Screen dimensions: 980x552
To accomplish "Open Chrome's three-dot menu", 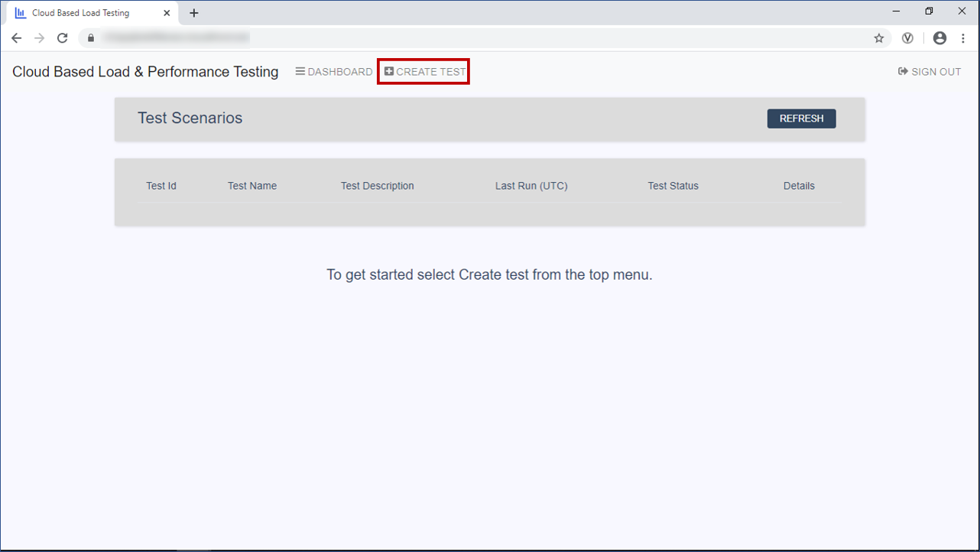I will click(x=962, y=38).
